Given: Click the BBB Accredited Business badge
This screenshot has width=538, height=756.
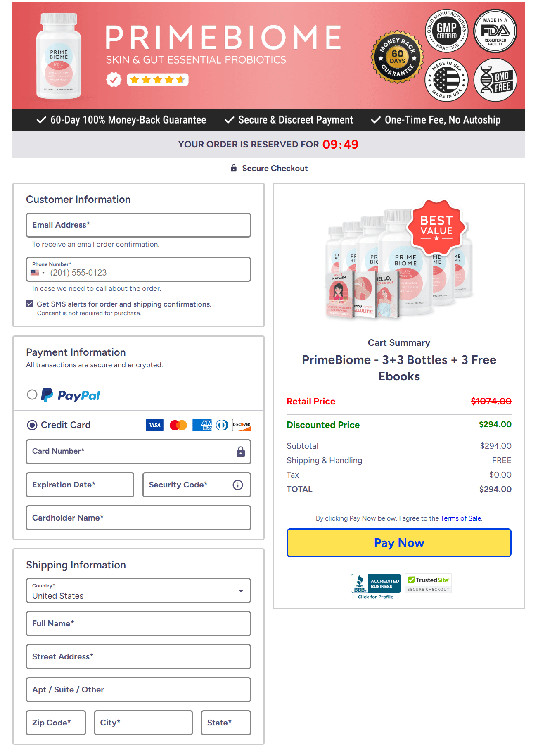Looking at the screenshot, I should point(376,586).
